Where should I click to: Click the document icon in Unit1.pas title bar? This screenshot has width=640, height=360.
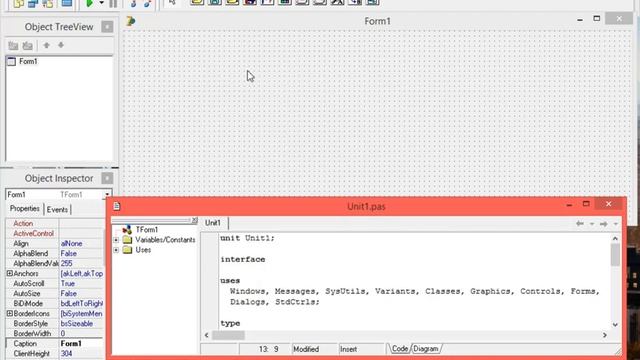pos(117,206)
